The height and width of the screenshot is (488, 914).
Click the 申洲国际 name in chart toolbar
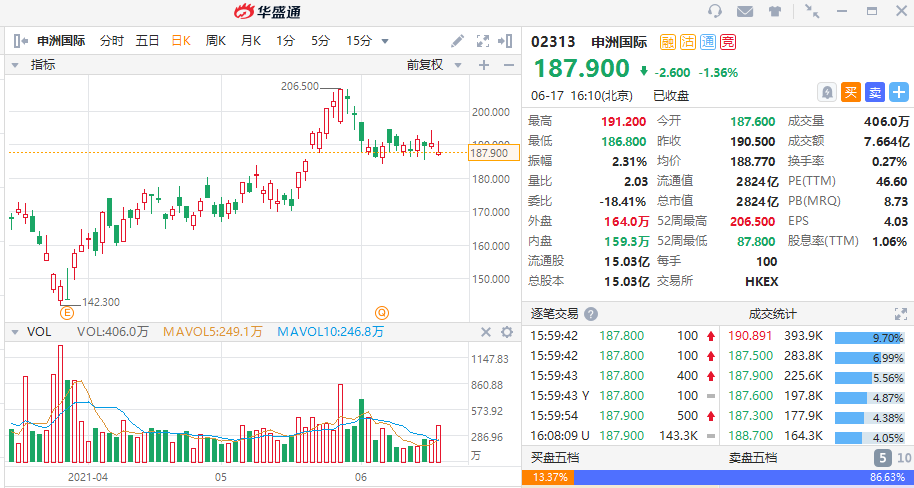click(x=62, y=41)
